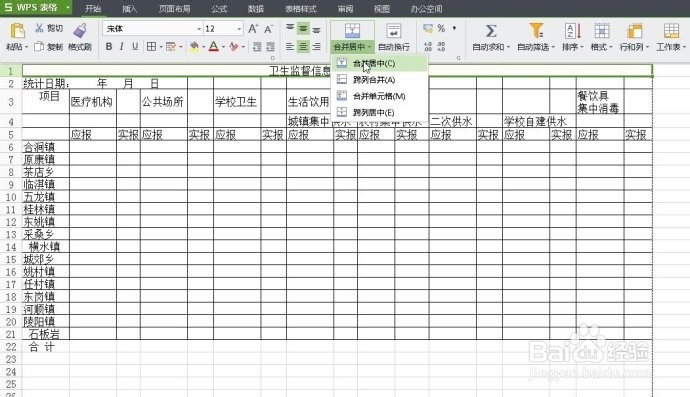Expand the AutoFilter (自动筛选) dropdown arrow
690x397 pixels.
553,47
